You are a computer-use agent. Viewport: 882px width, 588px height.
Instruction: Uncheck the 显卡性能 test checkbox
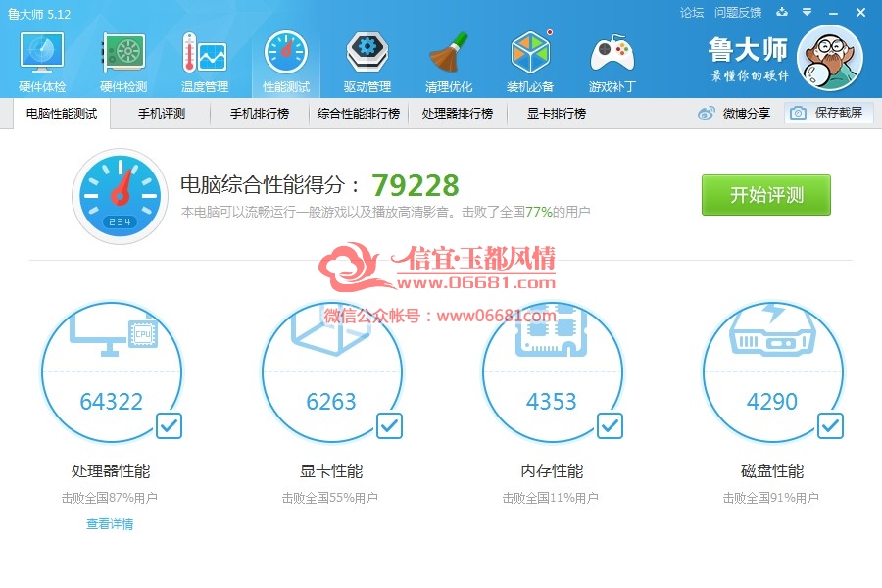click(x=389, y=426)
